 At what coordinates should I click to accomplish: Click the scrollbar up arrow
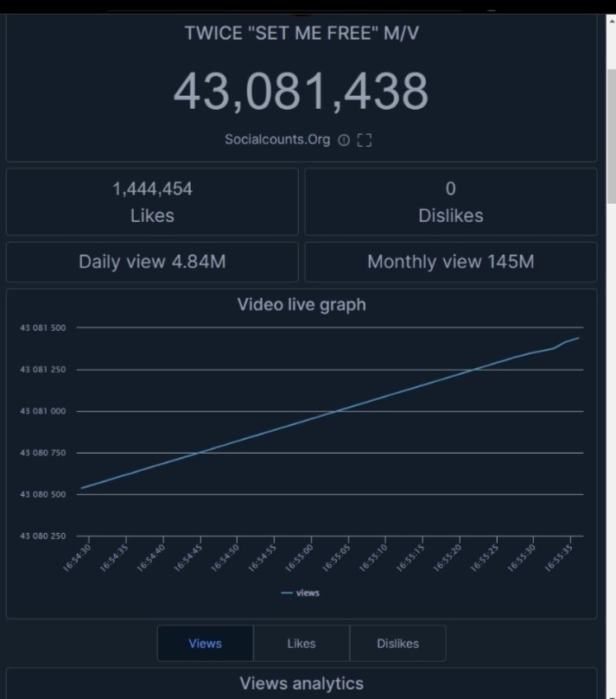(x=611, y=21)
